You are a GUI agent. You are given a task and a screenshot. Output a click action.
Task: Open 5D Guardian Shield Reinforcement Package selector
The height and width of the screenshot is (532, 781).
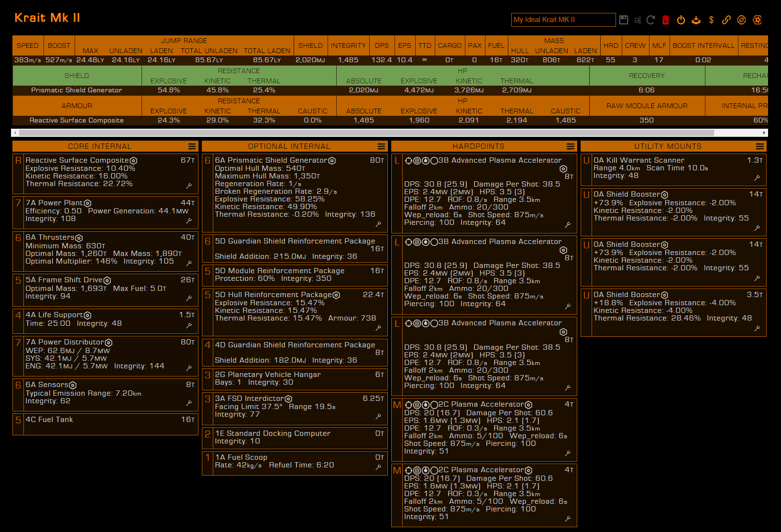click(295, 249)
